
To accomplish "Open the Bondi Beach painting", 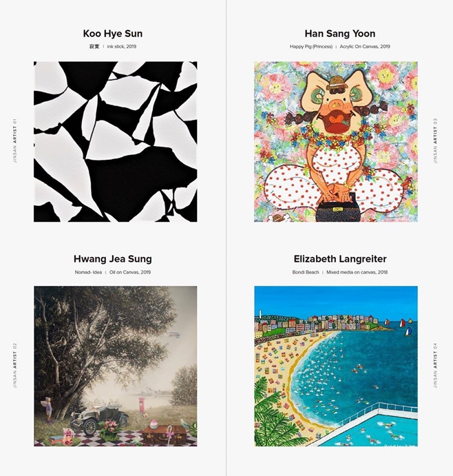I will coord(336,366).
